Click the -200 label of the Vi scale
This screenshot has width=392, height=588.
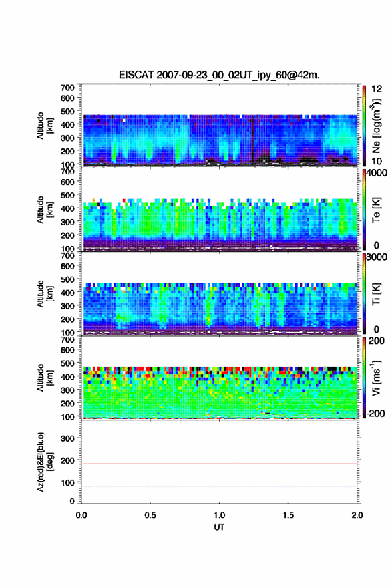tap(376, 413)
